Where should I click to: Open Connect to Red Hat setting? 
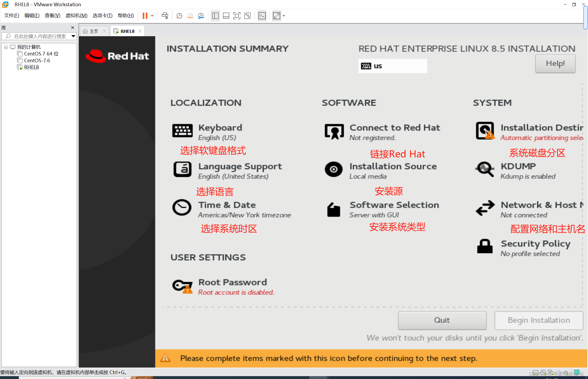(x=382, y=132)
